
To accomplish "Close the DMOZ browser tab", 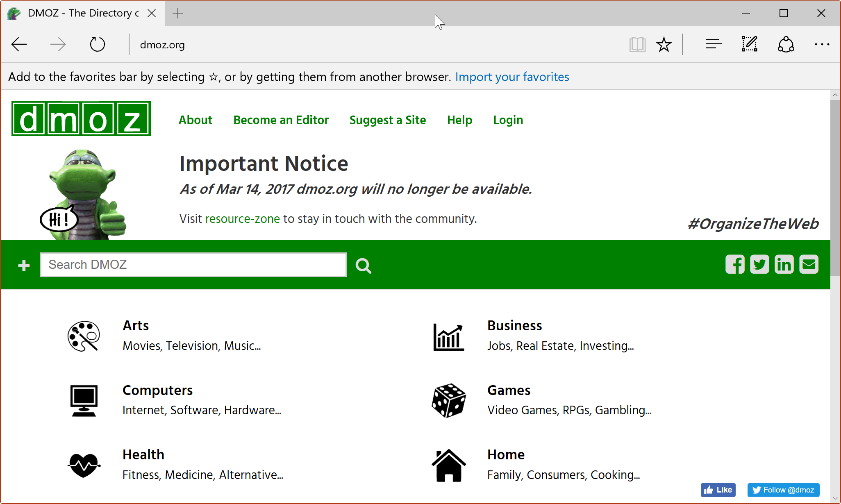I will pyautogui.click(x=152, y=13).
